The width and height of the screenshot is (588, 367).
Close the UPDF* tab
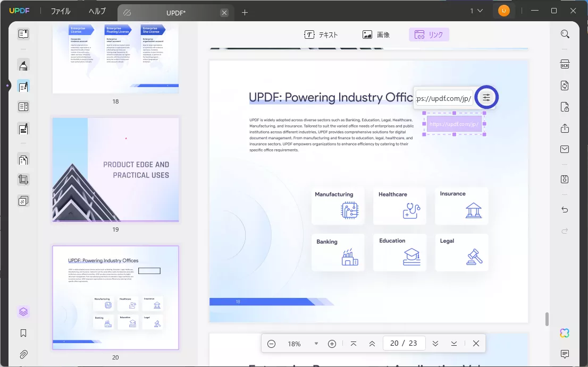(224, 13)
